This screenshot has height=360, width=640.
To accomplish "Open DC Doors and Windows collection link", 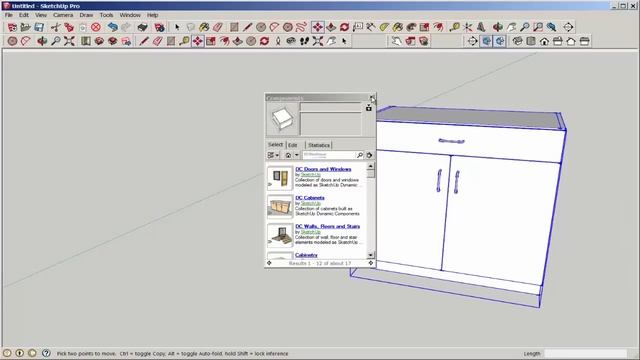I will [x=323, y=169].
